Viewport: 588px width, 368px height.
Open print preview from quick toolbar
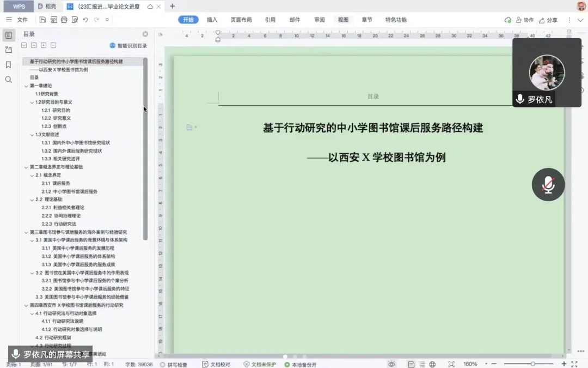(x=75, y=20)
